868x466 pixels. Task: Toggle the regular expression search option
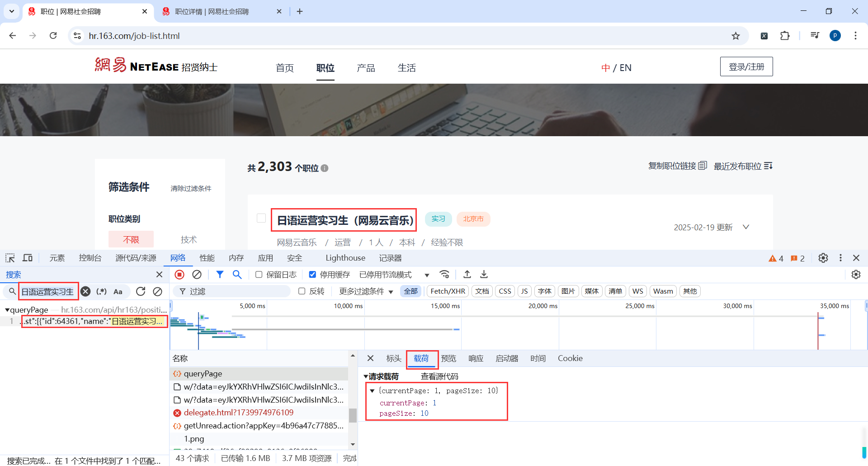(101, 291)
